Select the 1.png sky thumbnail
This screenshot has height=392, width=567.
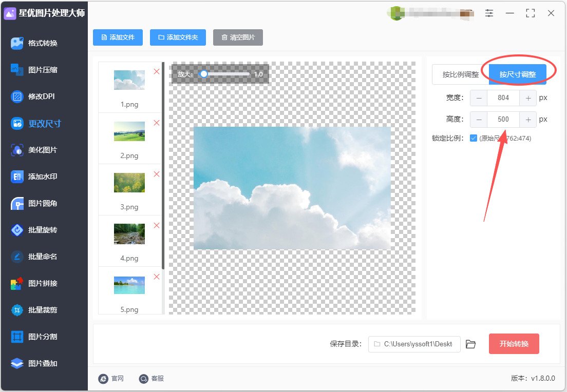[x=129, y=80]
